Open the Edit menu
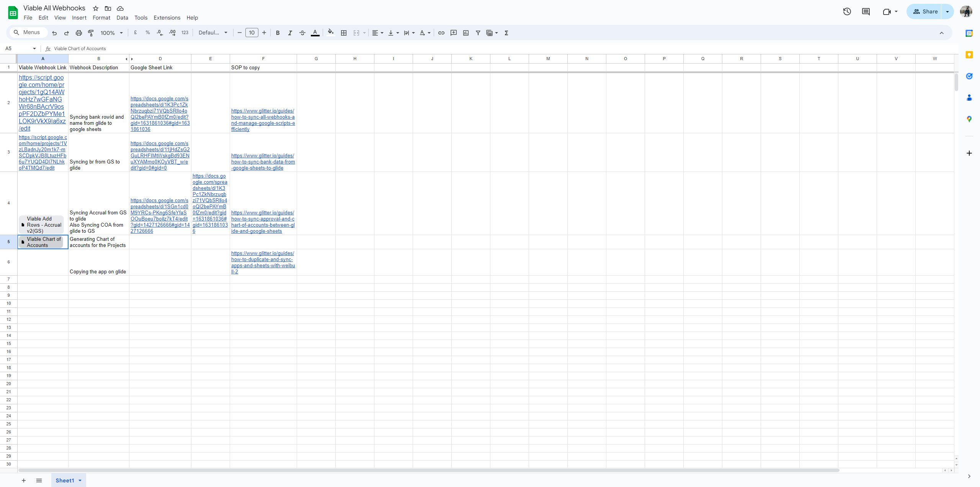 pos(43,18)
